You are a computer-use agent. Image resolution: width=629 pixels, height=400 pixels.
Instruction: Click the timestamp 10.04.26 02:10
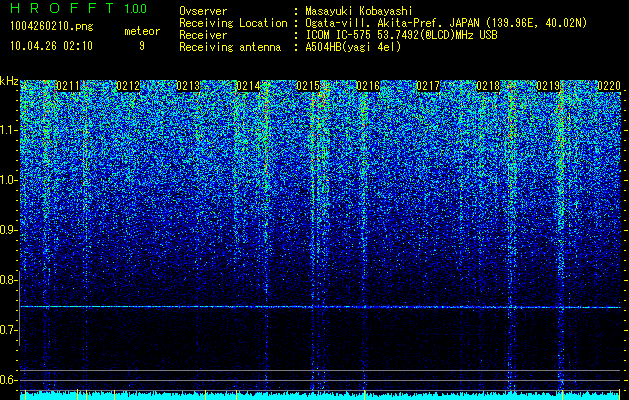51,46
